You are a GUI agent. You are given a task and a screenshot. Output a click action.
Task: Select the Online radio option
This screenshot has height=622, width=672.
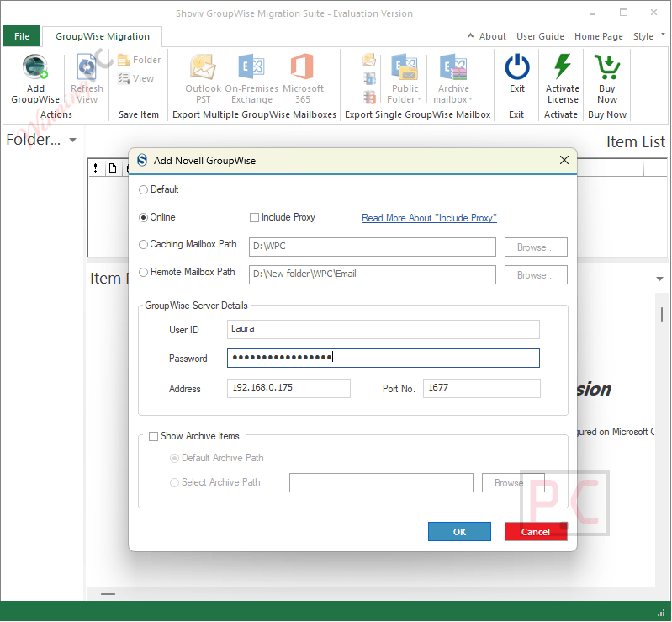143,218
